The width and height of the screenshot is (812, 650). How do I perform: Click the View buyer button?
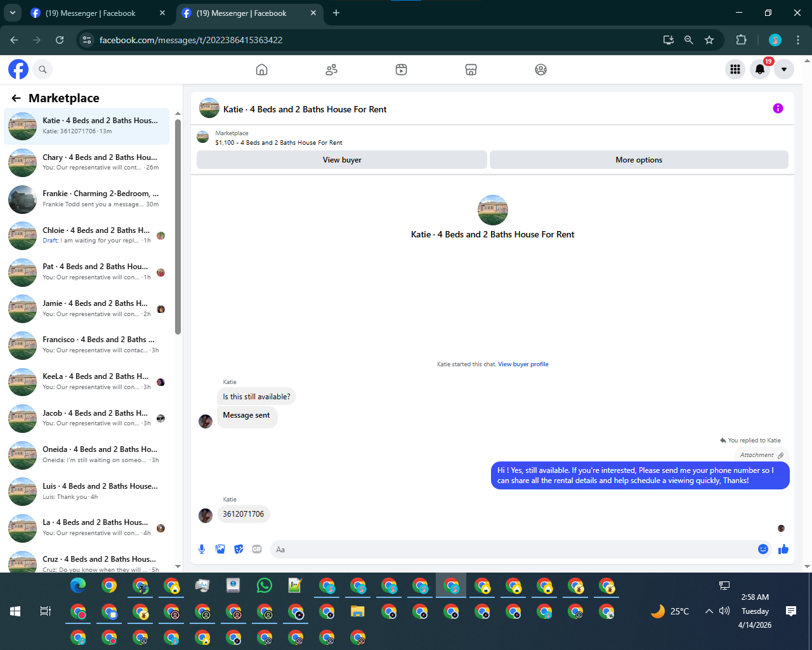pyautogui.click(x=342, y=160)
